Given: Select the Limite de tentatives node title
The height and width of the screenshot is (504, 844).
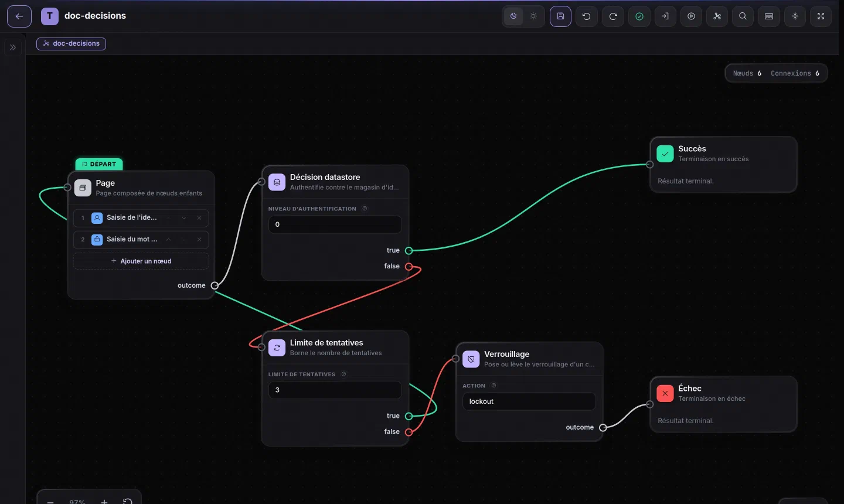Looking at the screenshot, I should click(326, 343).
